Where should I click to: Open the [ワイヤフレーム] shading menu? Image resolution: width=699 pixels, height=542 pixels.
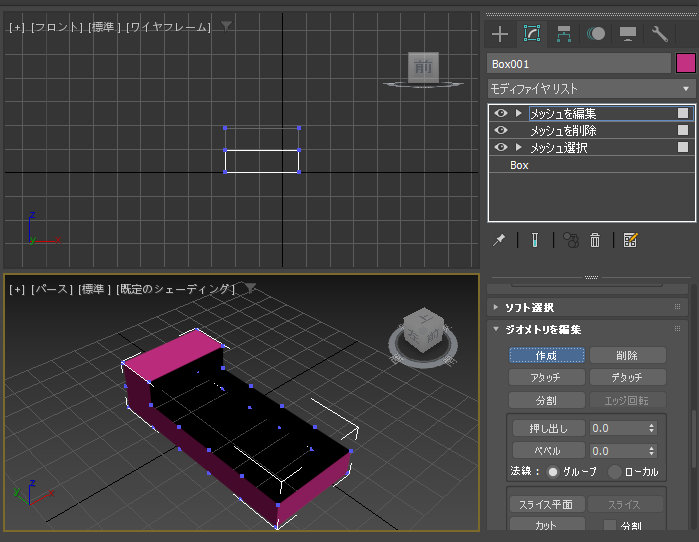click(x=168, y=27)
